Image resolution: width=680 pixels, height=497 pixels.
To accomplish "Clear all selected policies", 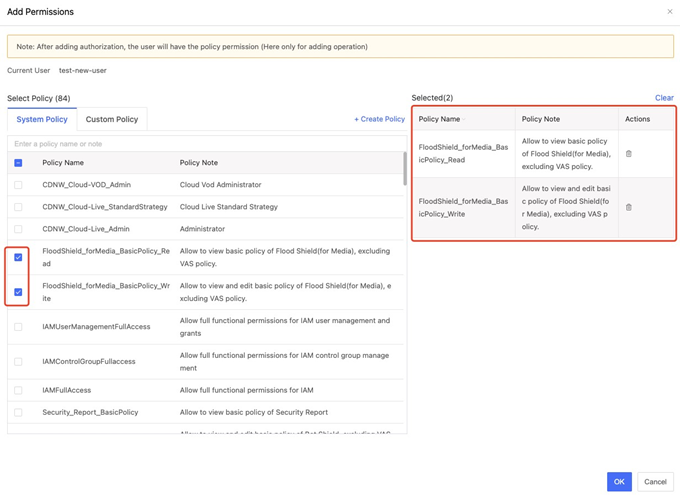I will [x=664, y=98].
